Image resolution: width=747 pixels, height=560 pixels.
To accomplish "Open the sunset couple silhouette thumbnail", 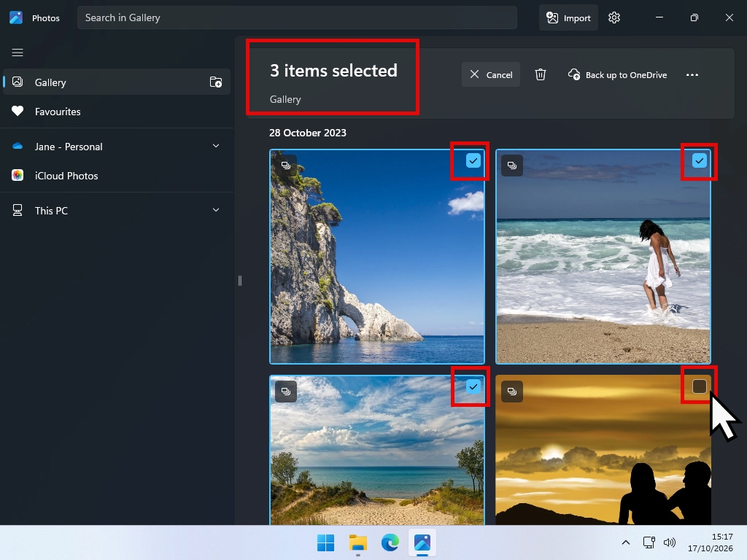I will (x=603, y=450).
